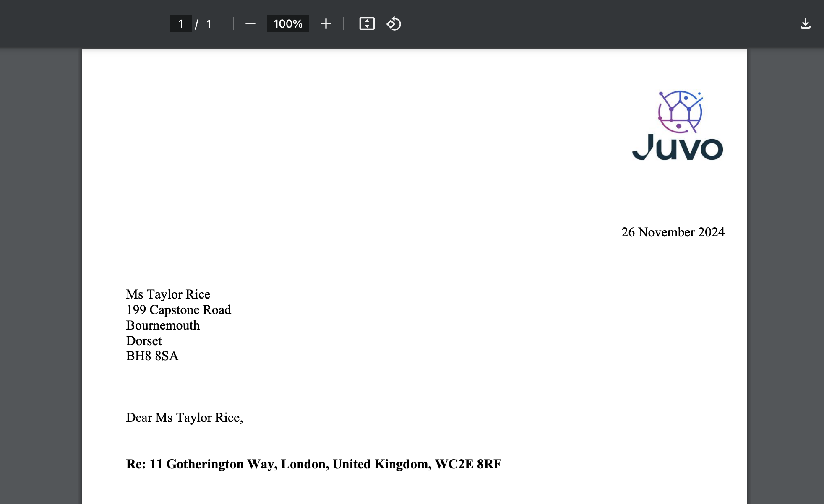Click Bournemouth in the address block
824x504 pixels.
pos(163,325)
